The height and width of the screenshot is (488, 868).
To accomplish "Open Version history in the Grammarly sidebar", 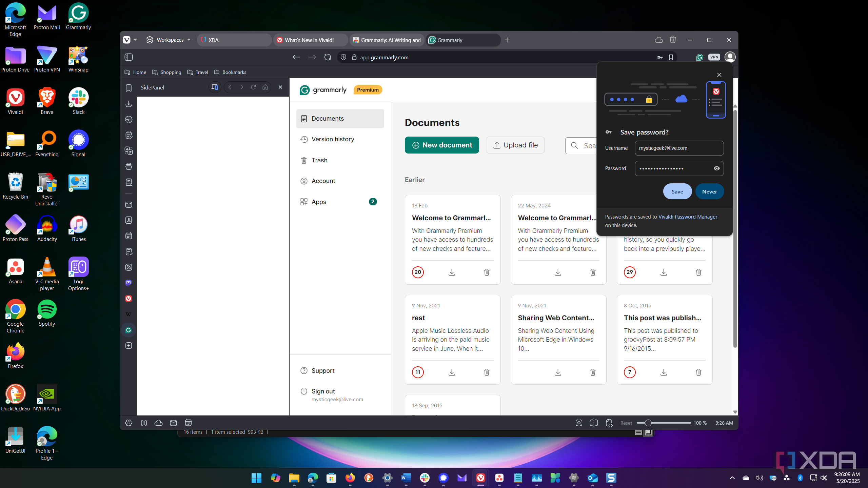I will point(340,139).
